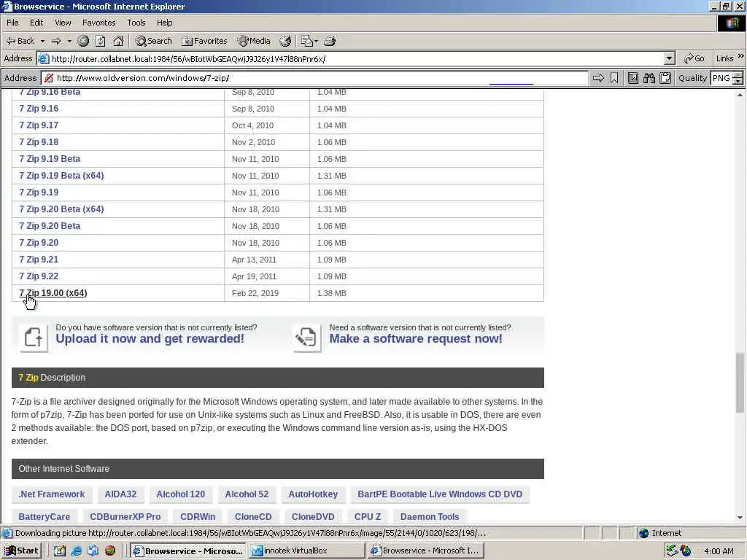Click the Browservice bookmarks page icon

(x=633, y=78)
